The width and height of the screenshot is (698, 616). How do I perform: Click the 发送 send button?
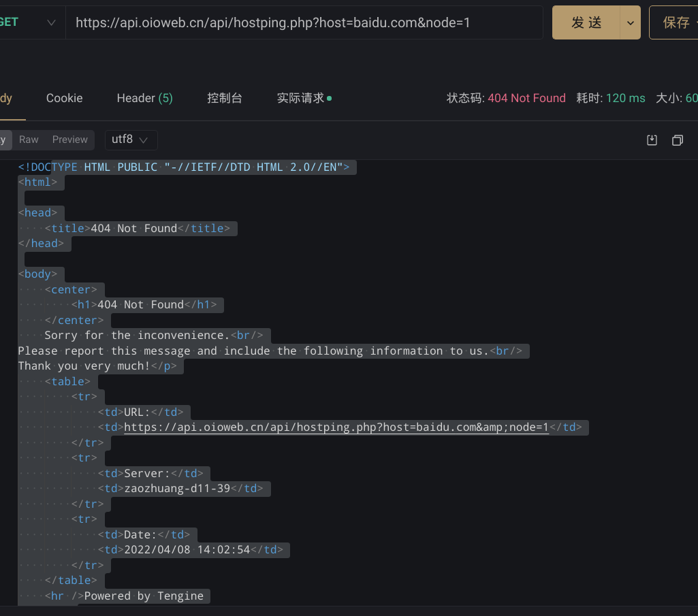[586, 22]
